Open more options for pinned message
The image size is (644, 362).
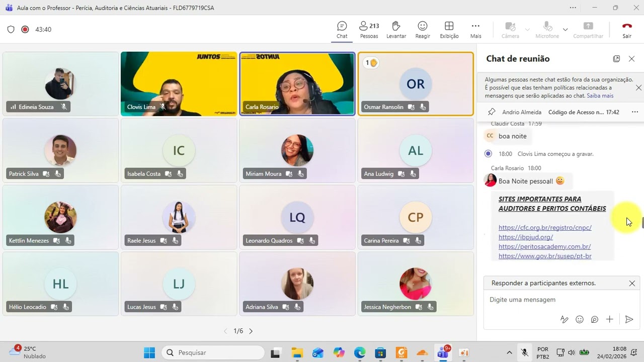point(634,112)
